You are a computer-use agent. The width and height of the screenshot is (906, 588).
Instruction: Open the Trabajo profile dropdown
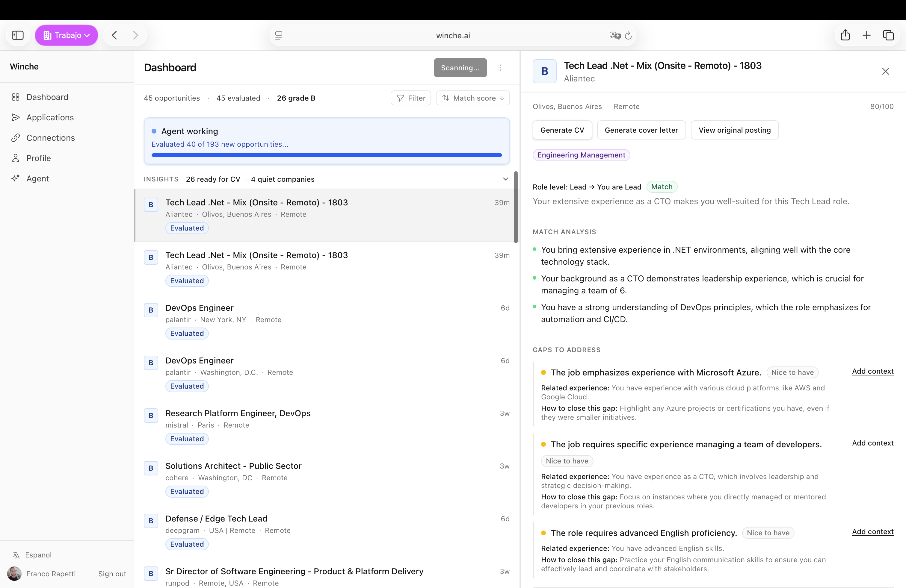pyautogui.click(x=67, y=35)
